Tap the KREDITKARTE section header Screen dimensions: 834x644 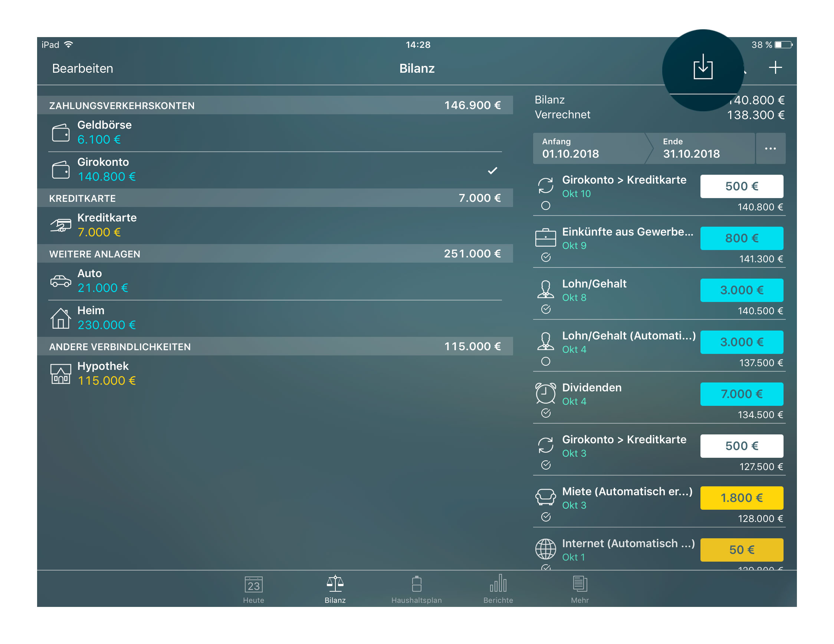coord(275,198)
